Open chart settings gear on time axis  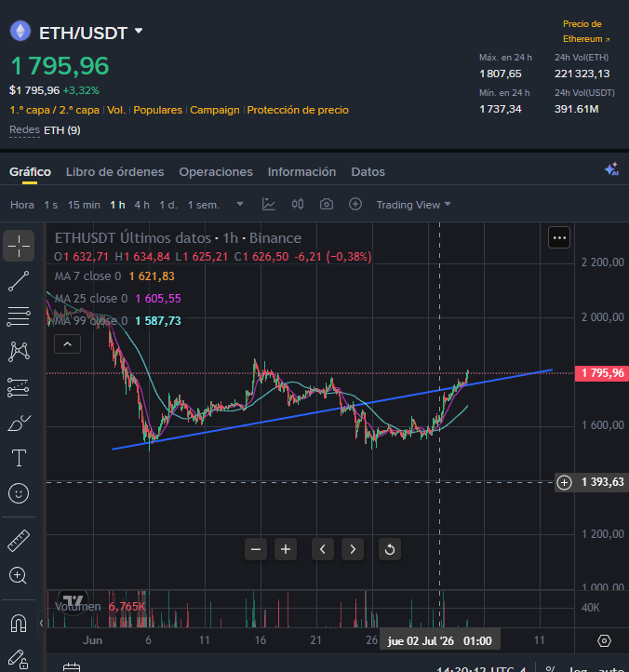604,641
